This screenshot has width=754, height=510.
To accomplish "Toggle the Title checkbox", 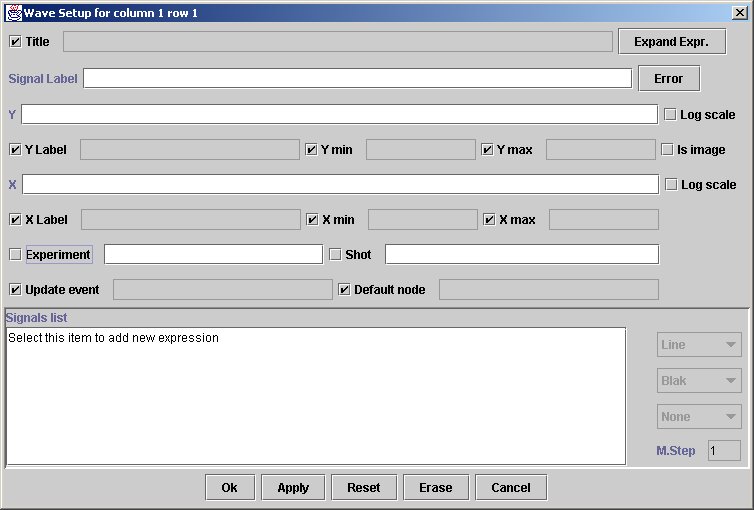I will 15,42.
